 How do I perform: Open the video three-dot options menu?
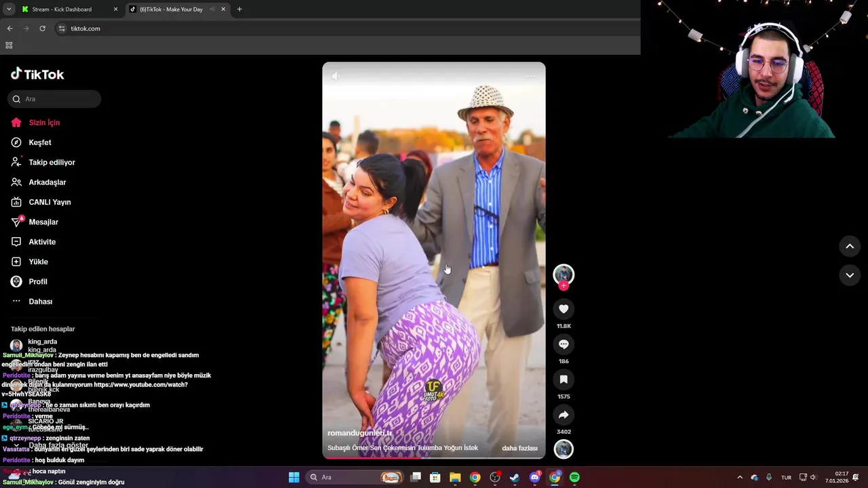(531, 76)
